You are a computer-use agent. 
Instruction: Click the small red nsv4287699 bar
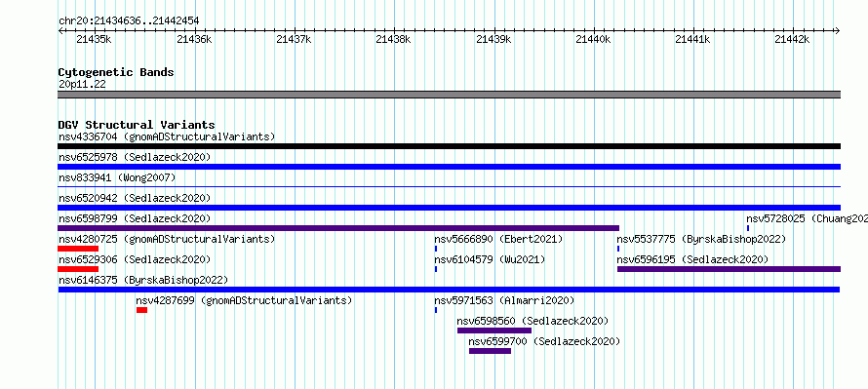pyautogui.click(x=141, y=310)
